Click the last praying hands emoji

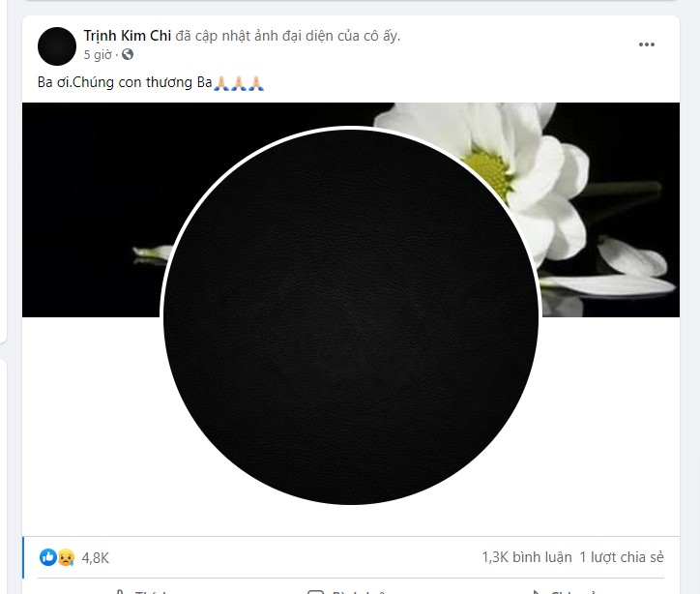coord(256,83)
